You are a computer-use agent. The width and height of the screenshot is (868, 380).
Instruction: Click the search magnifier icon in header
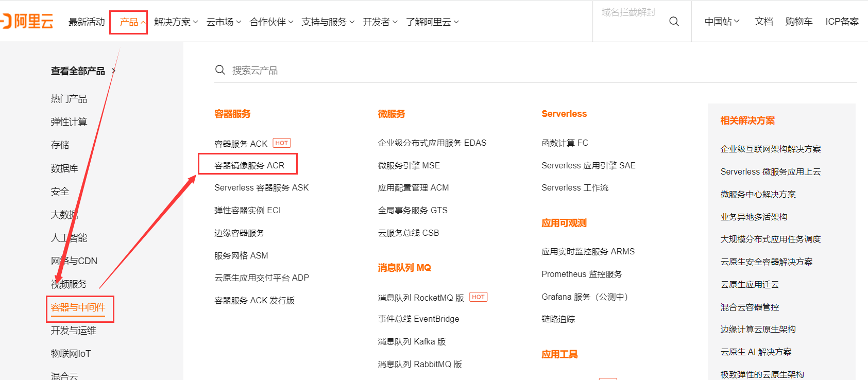(x=674, y=22)
